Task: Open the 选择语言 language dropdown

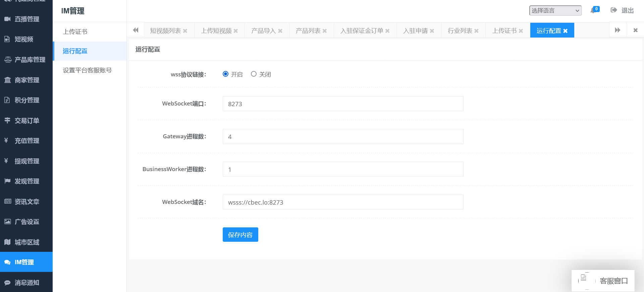Action: click(x=555, y=11)
